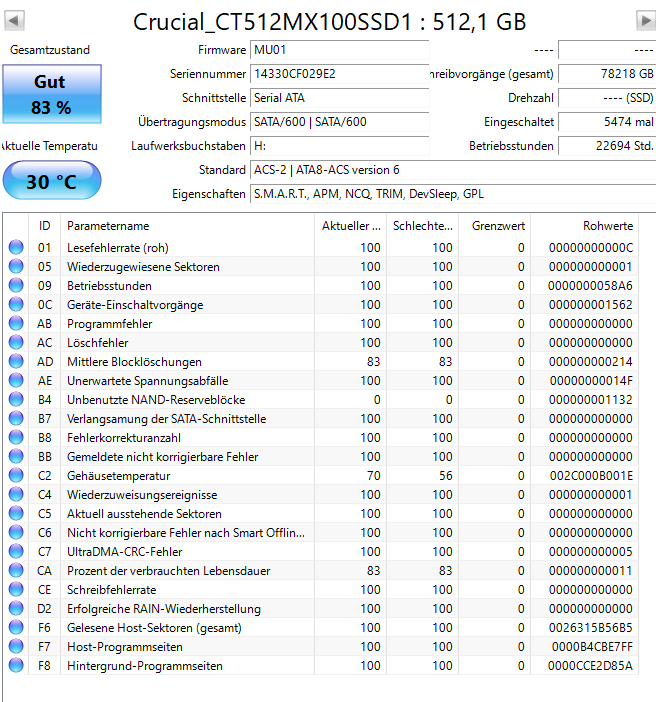Click status icon for attribute CA
The height and width of the screenshot is (702, 656).
(x=16, y=571)
